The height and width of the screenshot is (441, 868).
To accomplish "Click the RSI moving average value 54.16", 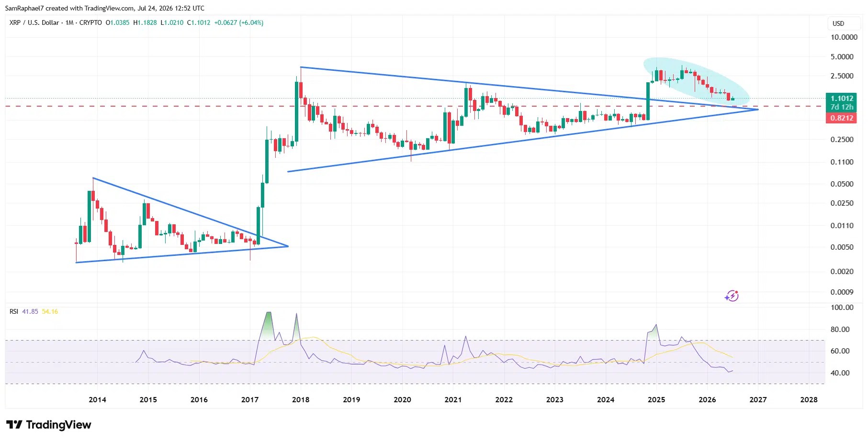I will coord(50,311).
